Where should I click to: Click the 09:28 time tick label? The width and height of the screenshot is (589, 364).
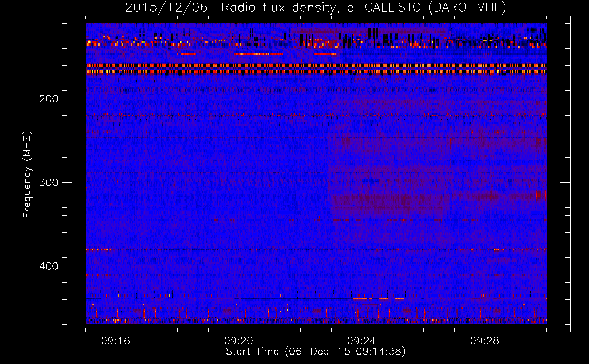click(485, 341)
